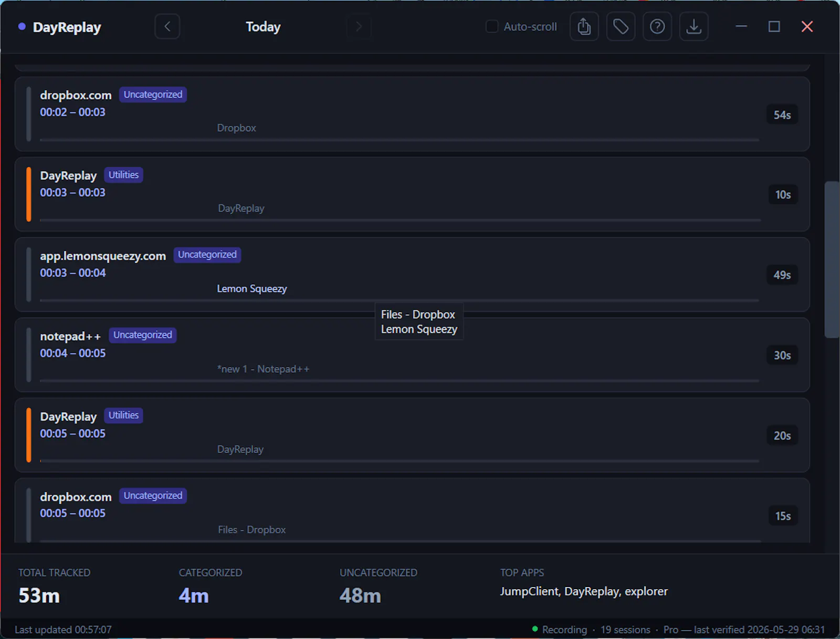This screenshot has width=840, height=639.
Task: Click the download icon in header
Action: [694, 27]
